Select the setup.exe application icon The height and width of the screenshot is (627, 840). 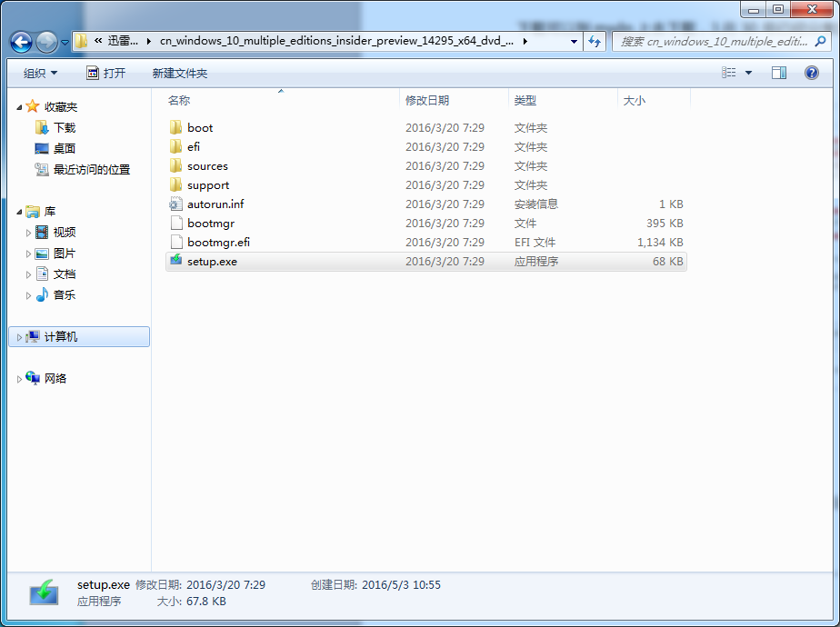(175, 261)
